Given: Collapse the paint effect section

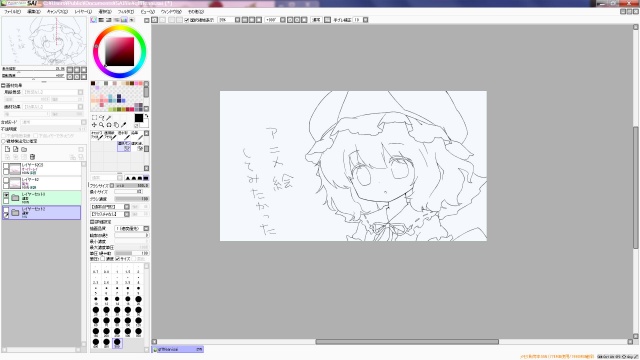Looking at the screenshot, I should [3, 85].
